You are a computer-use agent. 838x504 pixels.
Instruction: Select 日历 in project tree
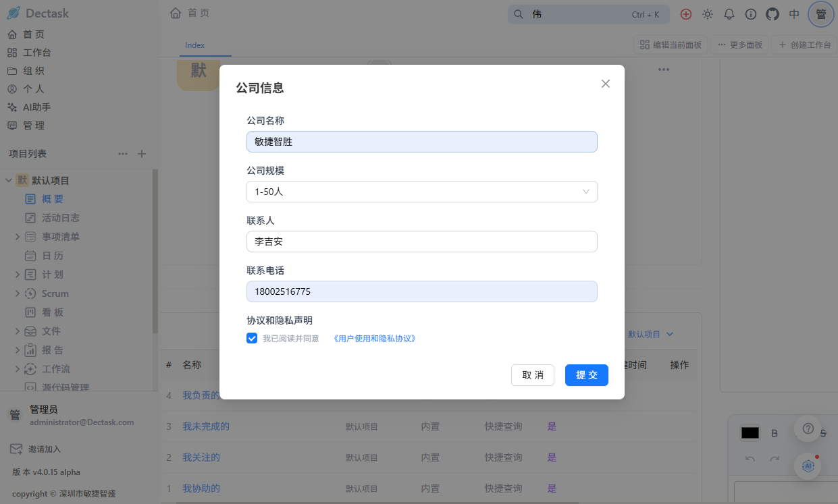pyautogui.click(x=53, y=256)
